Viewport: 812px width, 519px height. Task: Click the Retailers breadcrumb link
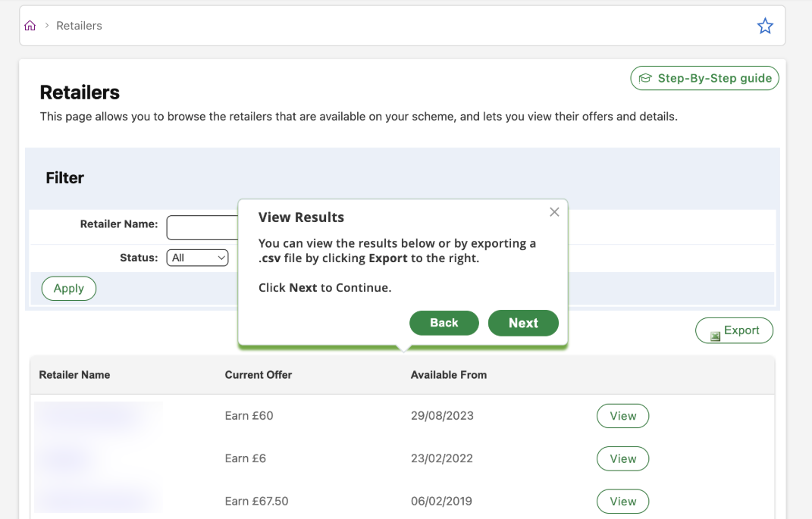[79, 26]
